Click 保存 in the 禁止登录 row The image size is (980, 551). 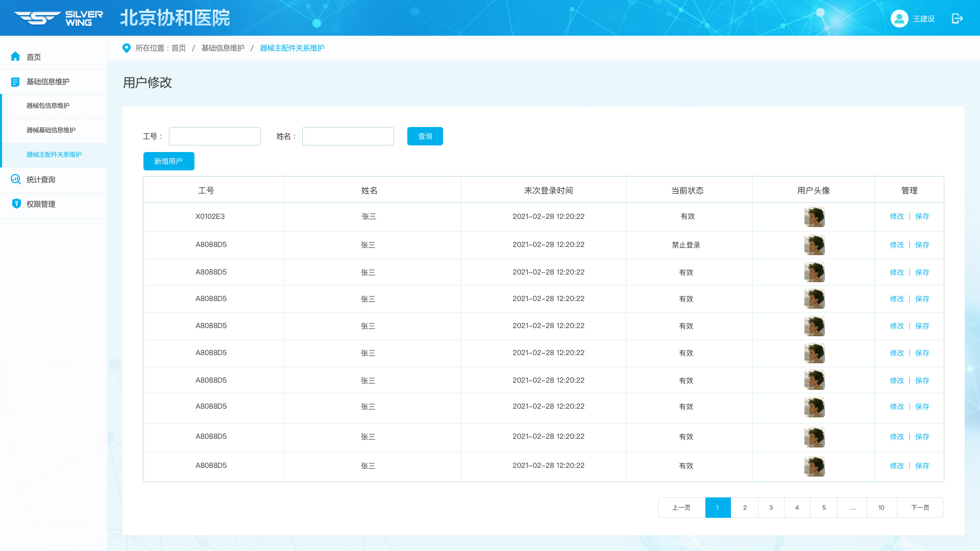[x=922, y=245]
